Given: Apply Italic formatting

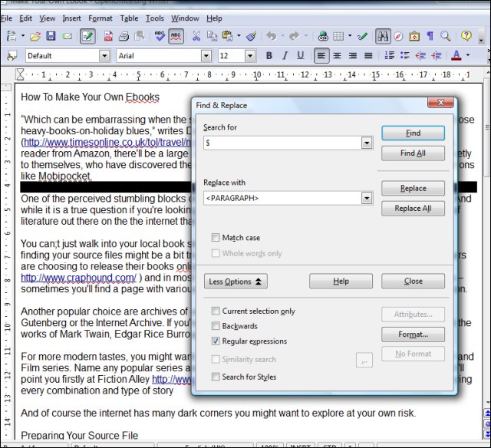Looking at the screenshot, I should click(285, 56).
